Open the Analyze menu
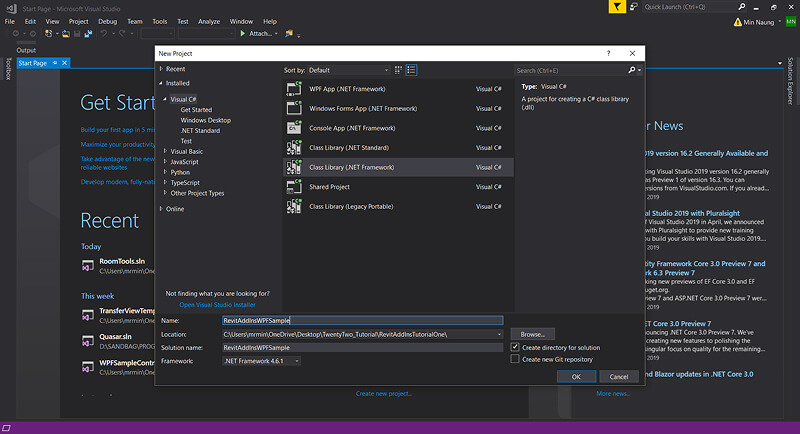Screen dimensions: 800x434 click(x=209, y=21)
